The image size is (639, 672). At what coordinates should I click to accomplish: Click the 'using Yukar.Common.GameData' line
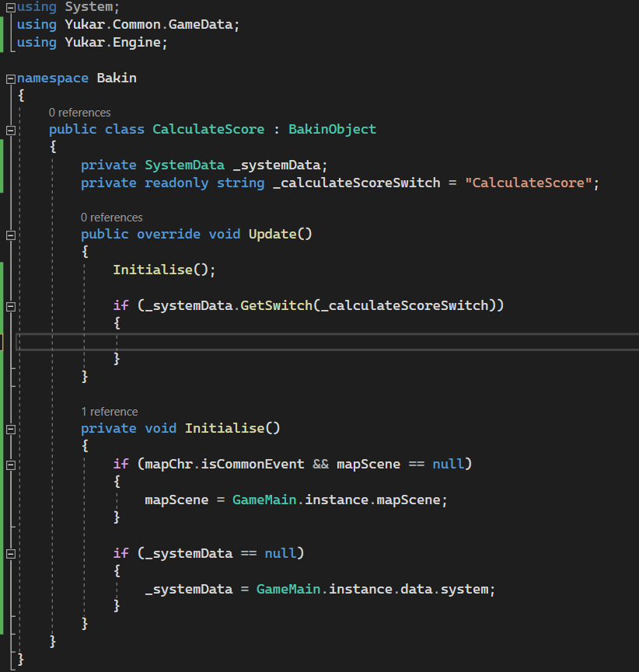coord(127,24)
